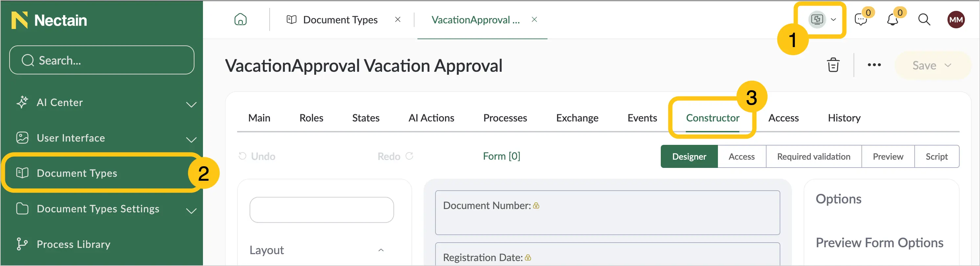Open the home icon tab
This screenshot has width=980, height=266.
[x=240, y=19]
